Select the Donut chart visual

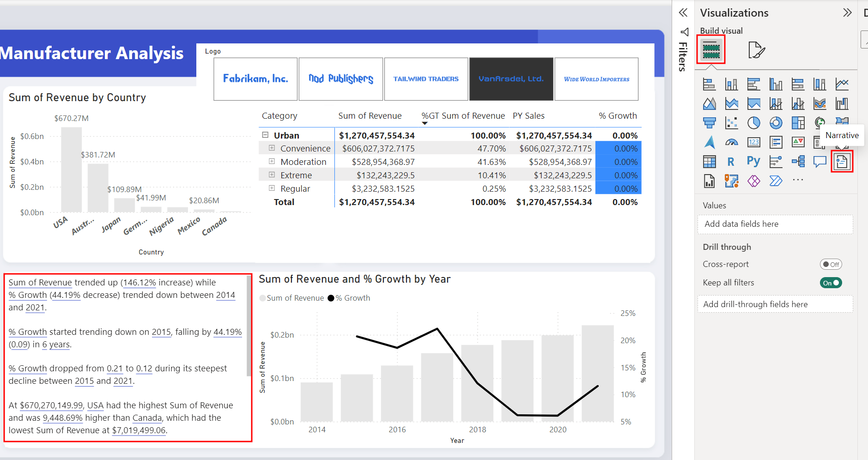776,123
